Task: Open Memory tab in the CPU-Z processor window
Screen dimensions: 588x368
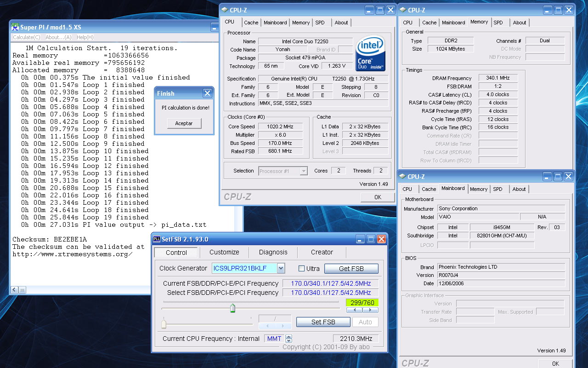Action: point(301,23)
